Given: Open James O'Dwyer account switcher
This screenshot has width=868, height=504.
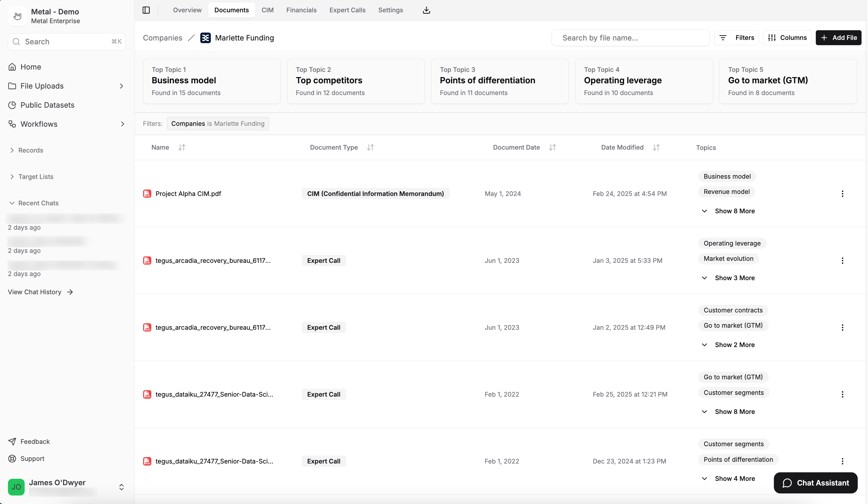Looking at the screenshot, I should tap(121, 487).
